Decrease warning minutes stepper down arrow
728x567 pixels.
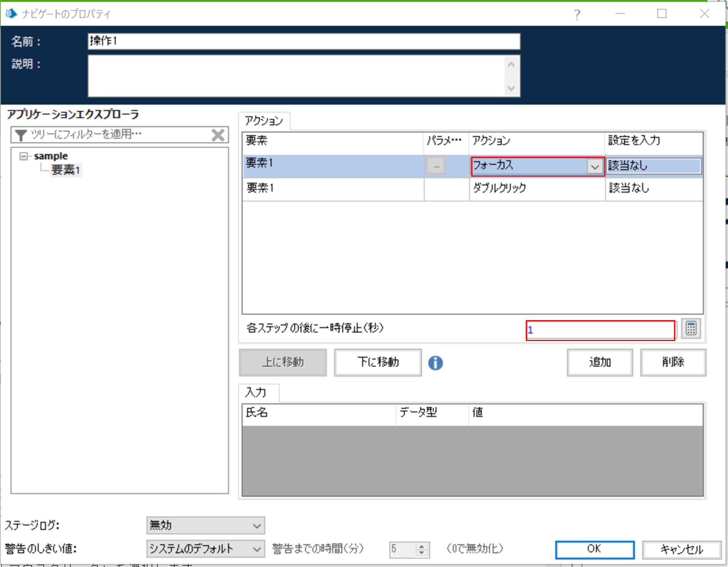[422, 553]
